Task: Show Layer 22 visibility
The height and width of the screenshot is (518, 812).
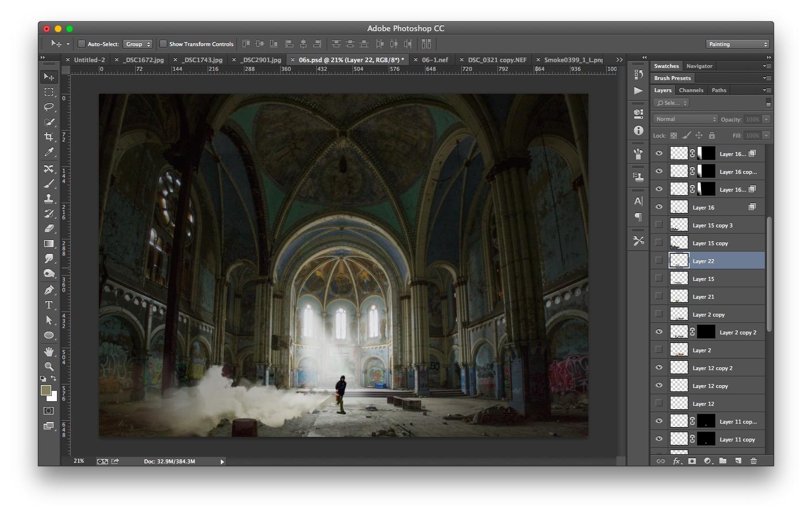Action: pyautogui.click(x=659, y=261)
